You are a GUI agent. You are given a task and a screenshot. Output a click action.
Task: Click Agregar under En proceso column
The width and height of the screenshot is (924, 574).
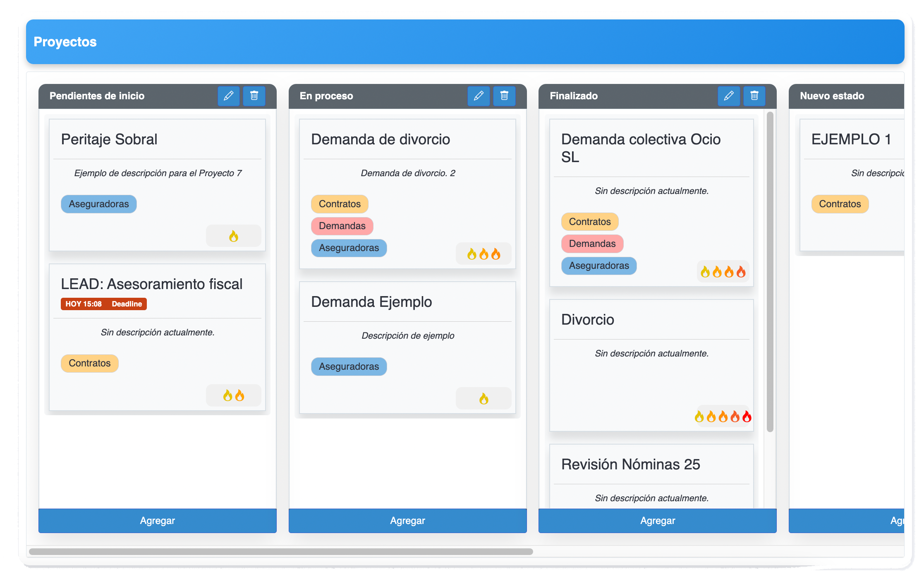[407, 521]
